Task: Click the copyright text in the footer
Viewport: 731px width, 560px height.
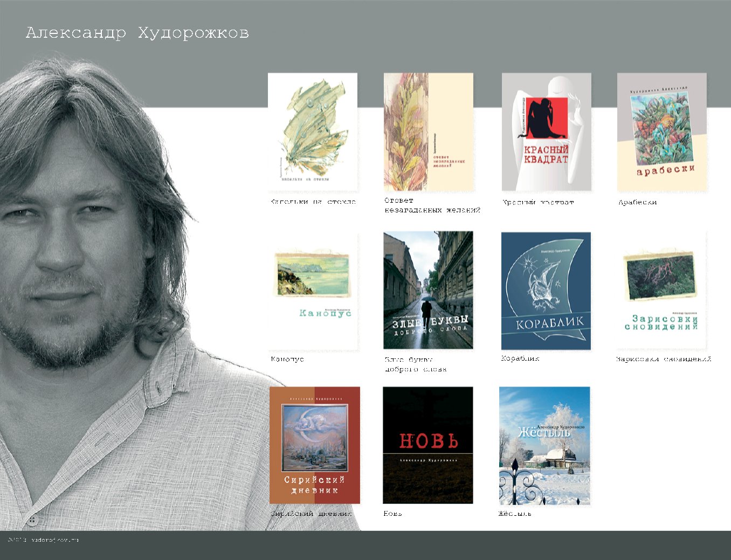Action: pyautogui.click(x=43, y=540)
